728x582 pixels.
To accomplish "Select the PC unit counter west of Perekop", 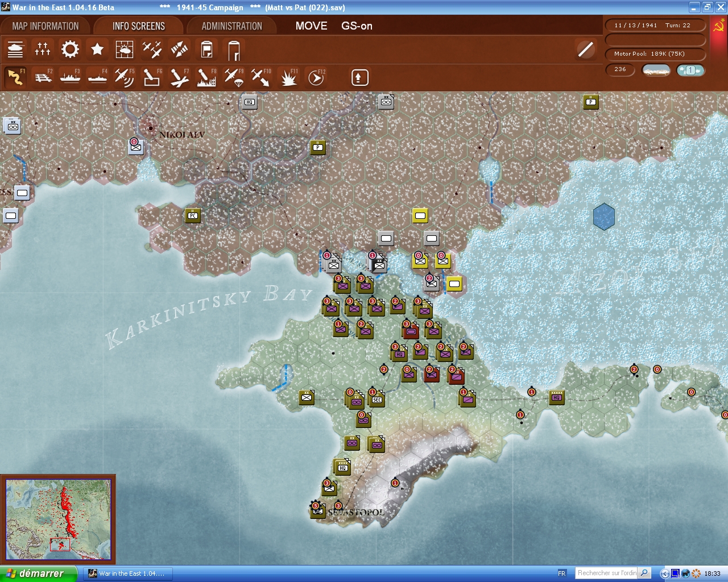I will (193, 215).
